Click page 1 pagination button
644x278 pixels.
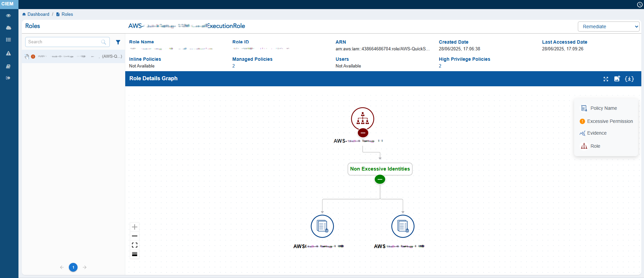pyautogui.click(x=73, y=267)
